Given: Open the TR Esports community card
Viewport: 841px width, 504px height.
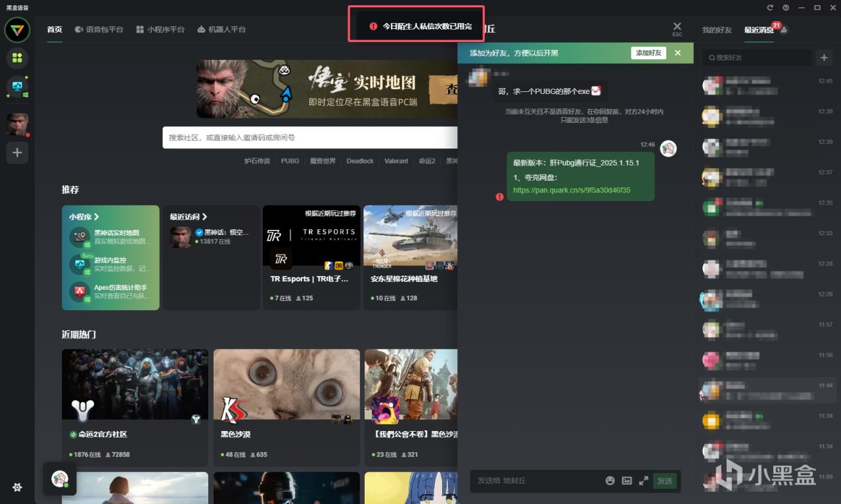Looking at the screenshot, I should pos(311,257).
